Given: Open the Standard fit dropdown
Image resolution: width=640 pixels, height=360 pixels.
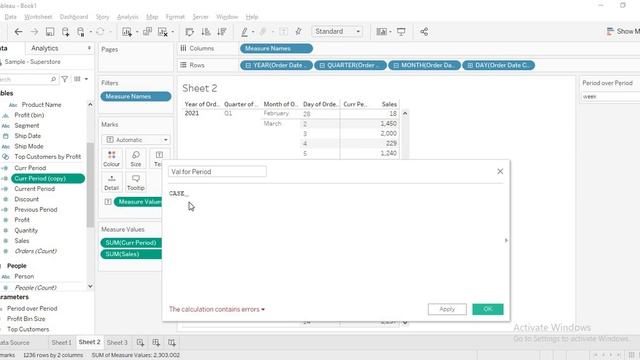Looking at the screenshot, I should pos(337,31).
